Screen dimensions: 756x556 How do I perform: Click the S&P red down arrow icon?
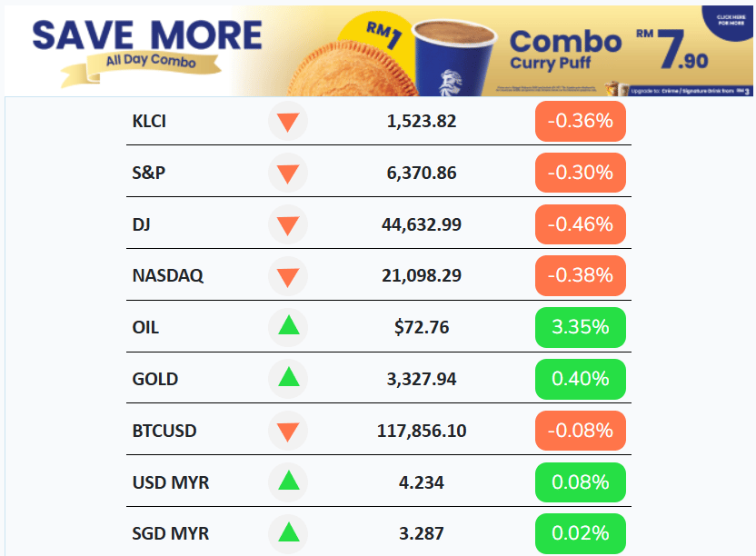point(288,174)
